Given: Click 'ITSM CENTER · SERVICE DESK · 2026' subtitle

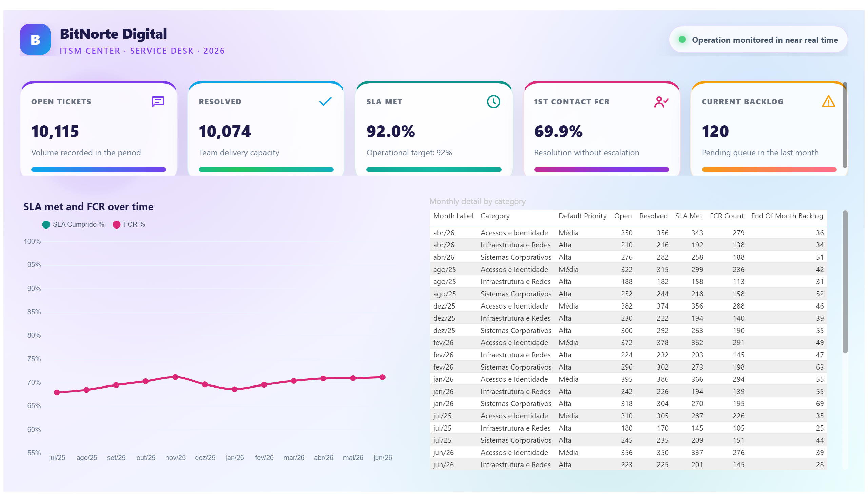Looking at the screenshot, I should (142, 51).
